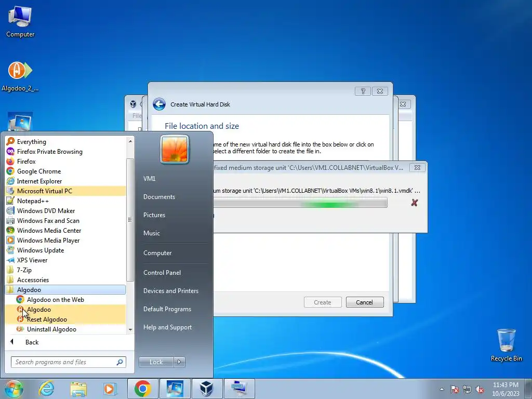The width and height of the screenshot is (532, 399).
Task: Open Internet Explorer on the taskbar
Action: click(x=46, y=389)
